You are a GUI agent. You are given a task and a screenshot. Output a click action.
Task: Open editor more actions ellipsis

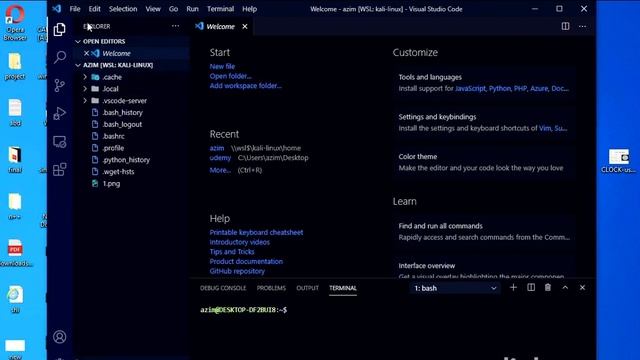[582, 26]
